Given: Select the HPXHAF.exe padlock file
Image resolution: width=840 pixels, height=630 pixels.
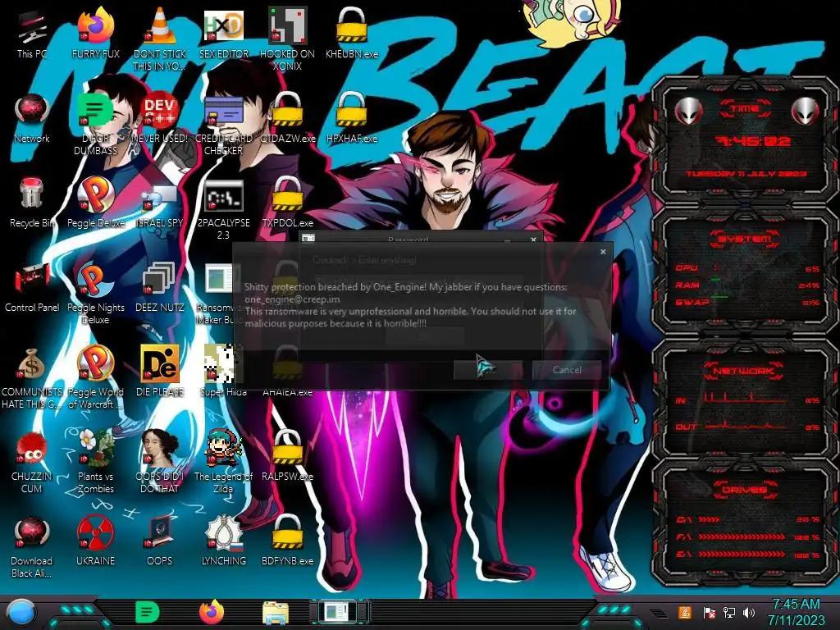Looking at the screenshot, I should pos(351,118).
